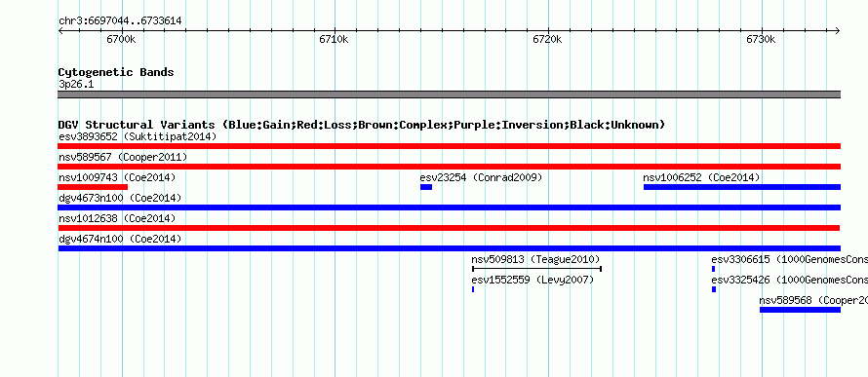
Task: Click the chr3:6697044..6733614 coordinate label
Action: tap(120, 21)
